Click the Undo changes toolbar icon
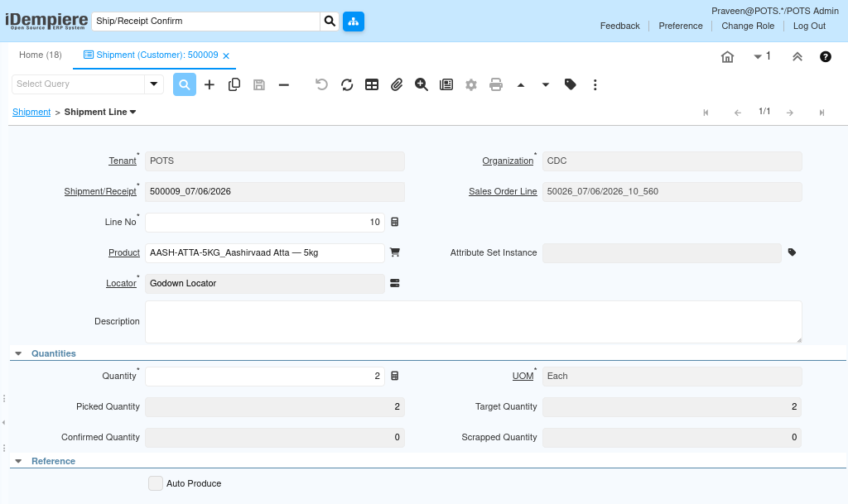This screenshot has height=504, width=848. tap(322, 84)
